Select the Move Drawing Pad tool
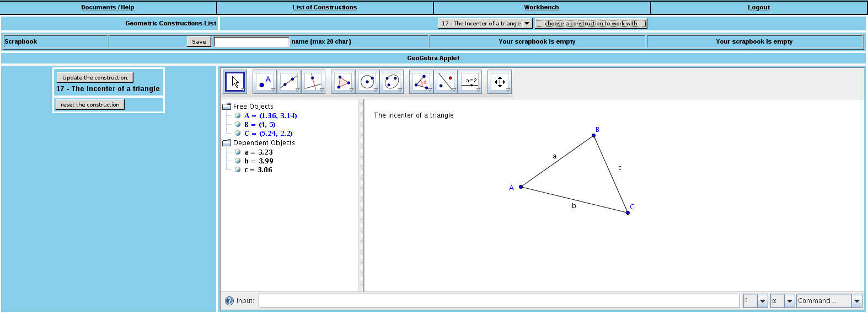 500,82
